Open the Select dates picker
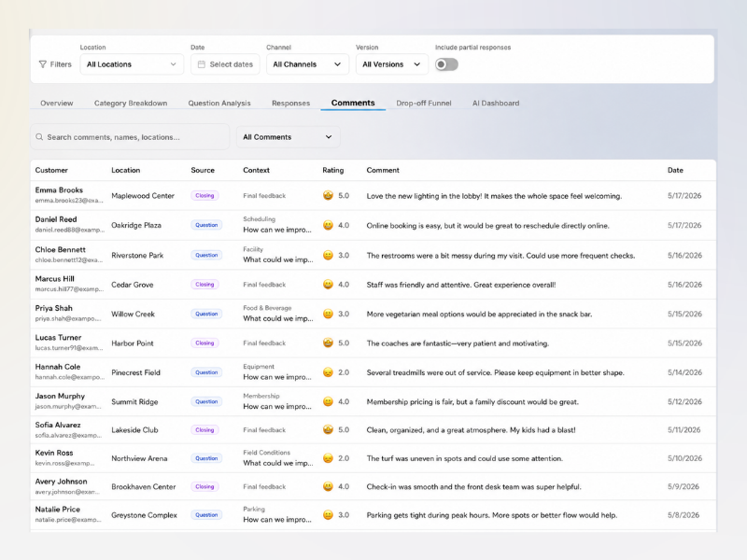 coord(225,64)
